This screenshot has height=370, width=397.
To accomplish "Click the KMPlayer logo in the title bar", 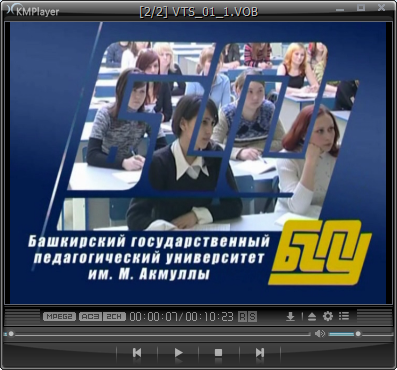I will click(x=33, y=11).
